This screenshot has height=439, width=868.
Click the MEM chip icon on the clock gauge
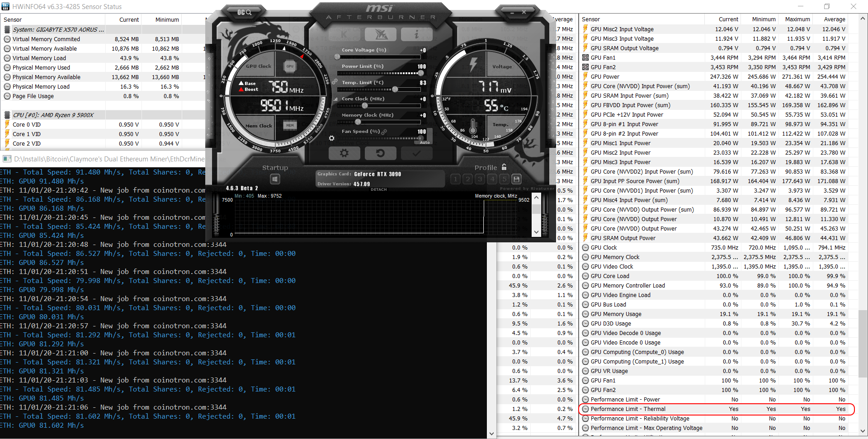(290, 125)
